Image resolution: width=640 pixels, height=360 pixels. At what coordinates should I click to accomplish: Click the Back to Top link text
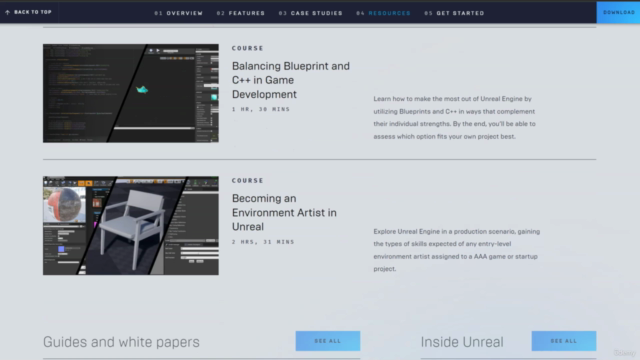pos(33,12)
